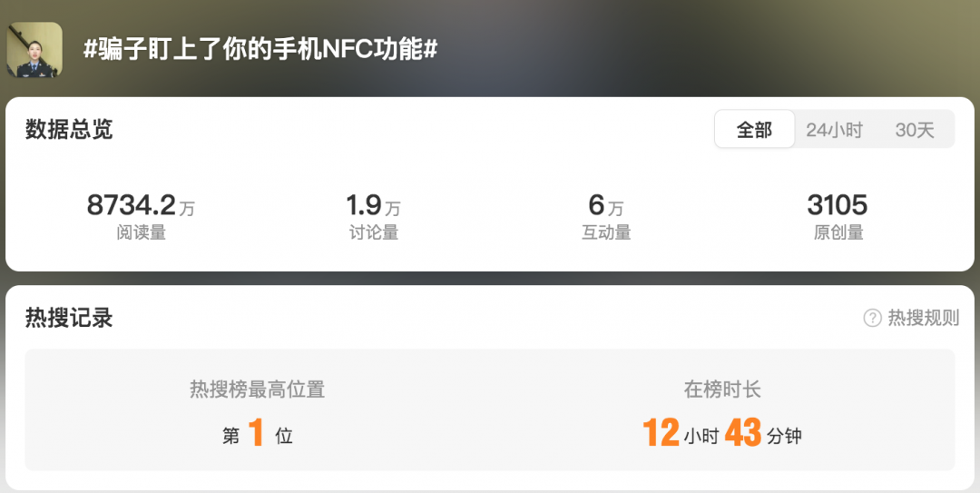The image size is (980, 493).
Task: Select the 全部 time range tab
Action: click(x=754, y=130)
